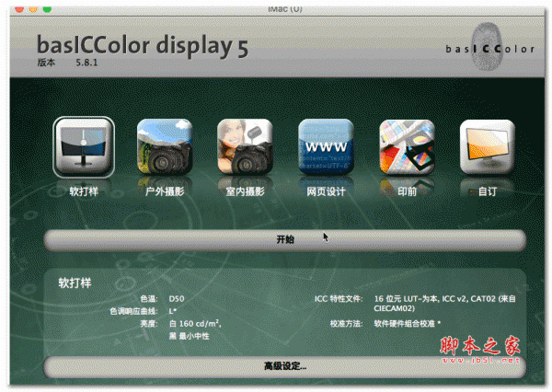
Task: Click the 开始 start button
Action: [x=285, y=240]
